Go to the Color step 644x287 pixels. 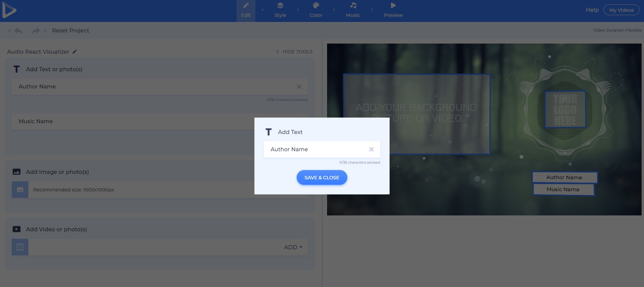click(x=316, y=10)
